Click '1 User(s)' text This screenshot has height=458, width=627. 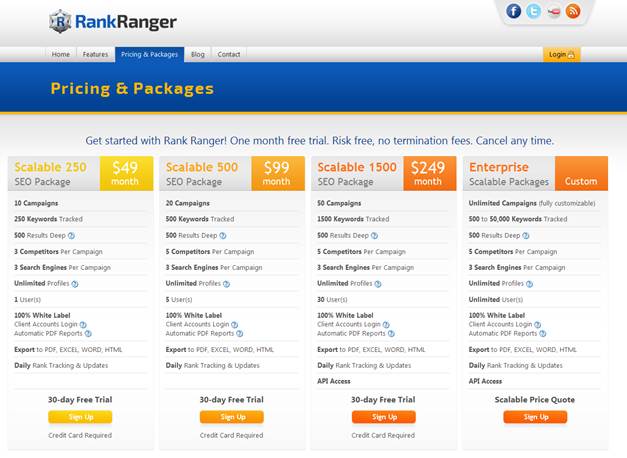28,300
